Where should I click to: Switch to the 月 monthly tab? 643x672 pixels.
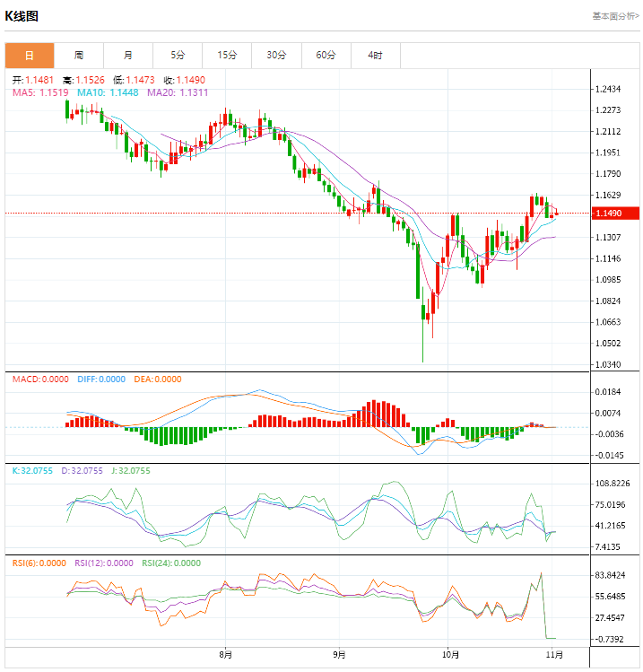[128, 56]
